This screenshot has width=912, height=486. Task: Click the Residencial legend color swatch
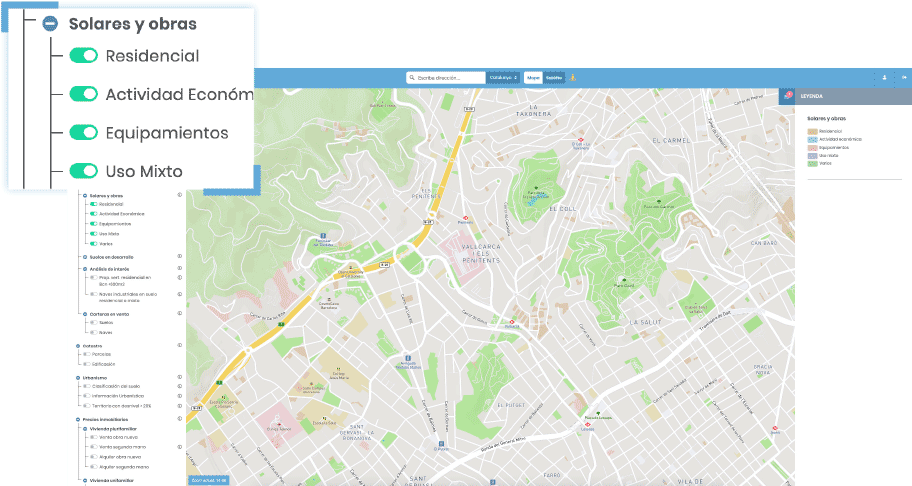click(813, 131)
